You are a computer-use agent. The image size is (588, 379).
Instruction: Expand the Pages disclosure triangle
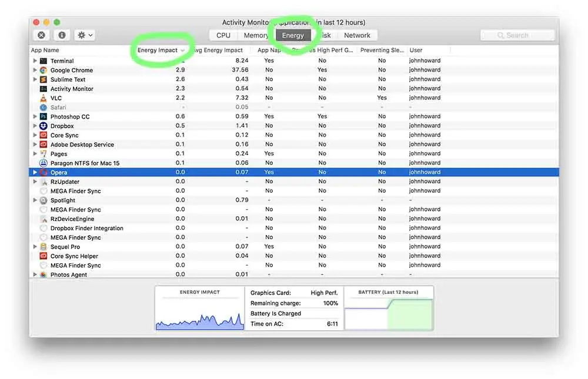tap(35, 154)
